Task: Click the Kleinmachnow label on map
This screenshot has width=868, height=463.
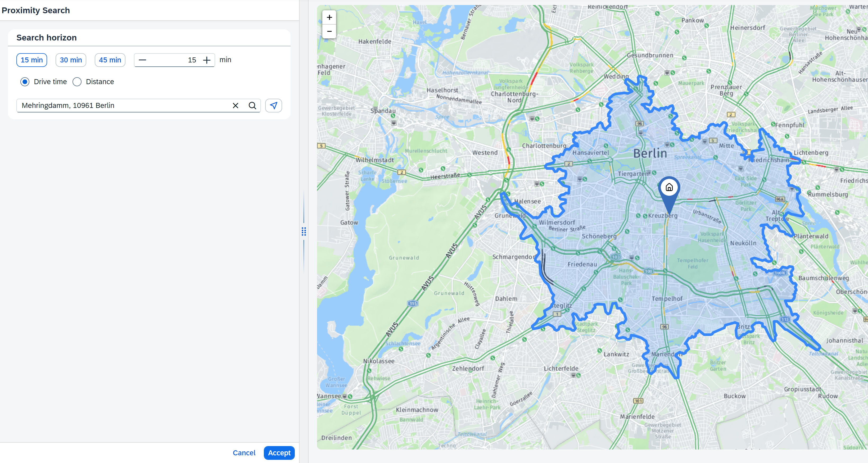Action: pos(417,410)
